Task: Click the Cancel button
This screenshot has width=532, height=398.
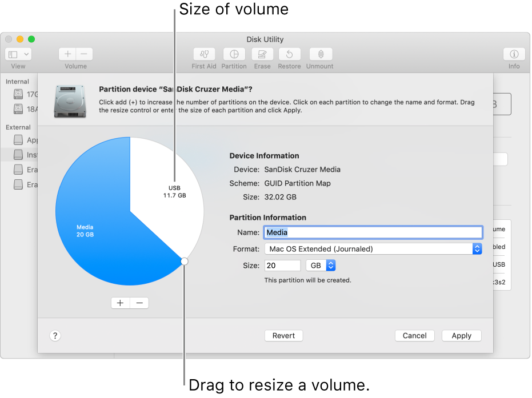Action: click(x=415, y=336)
